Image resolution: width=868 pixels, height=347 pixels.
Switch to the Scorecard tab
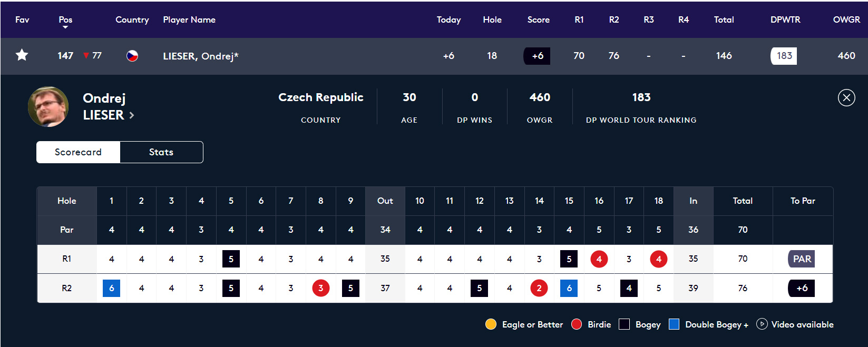(78, 152)
